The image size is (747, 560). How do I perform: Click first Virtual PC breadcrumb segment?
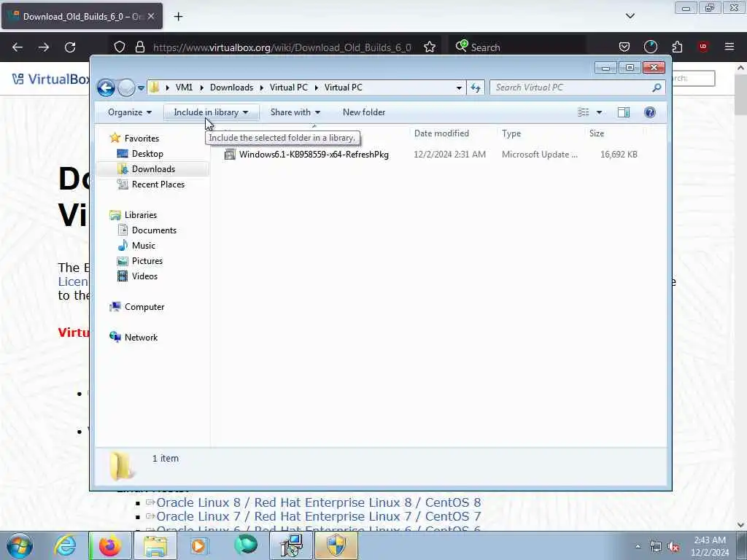pos(288,87)
